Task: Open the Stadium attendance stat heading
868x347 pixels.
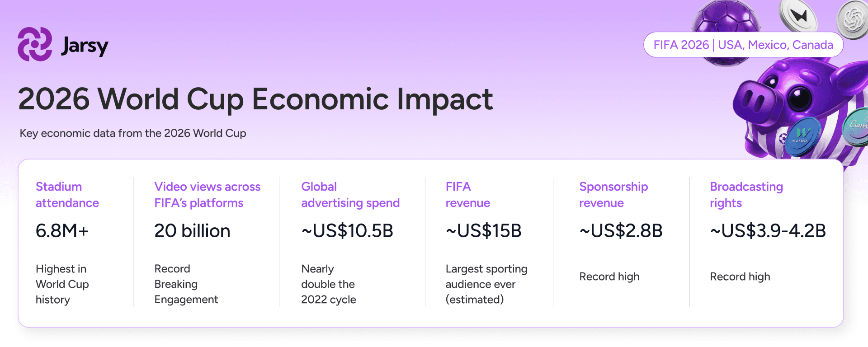Action: (67, 195)
